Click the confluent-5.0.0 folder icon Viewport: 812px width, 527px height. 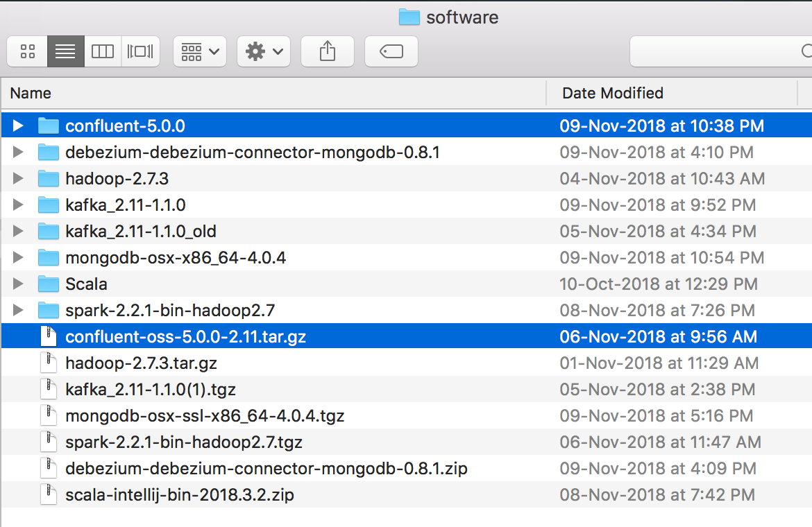pos(49,126)
